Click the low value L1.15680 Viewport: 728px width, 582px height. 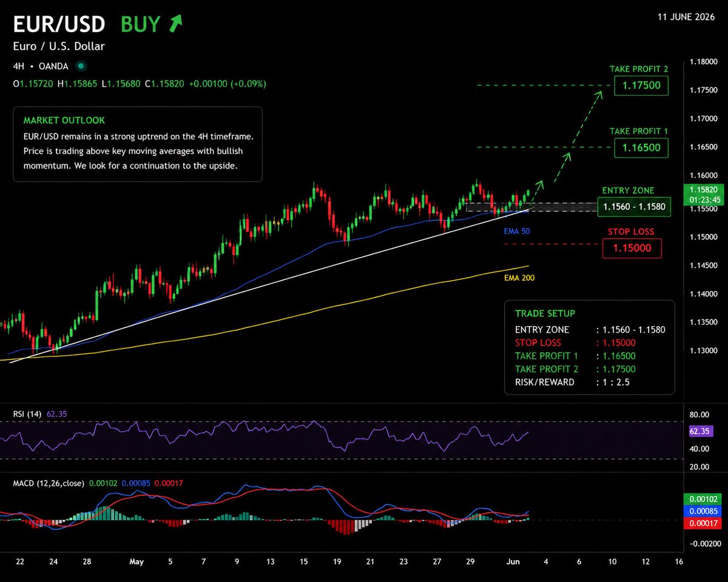coord(123,83)
